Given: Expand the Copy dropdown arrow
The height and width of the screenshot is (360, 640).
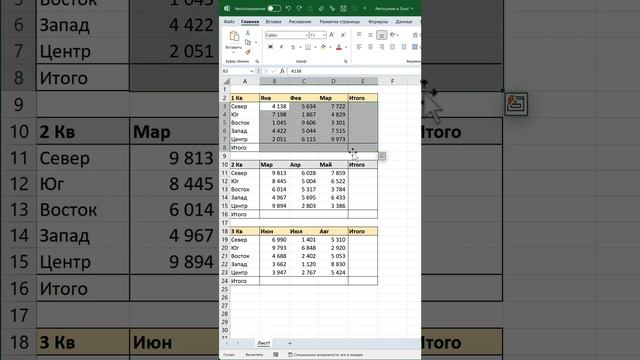Looking at the screenshot, I should tap(256, 42).
